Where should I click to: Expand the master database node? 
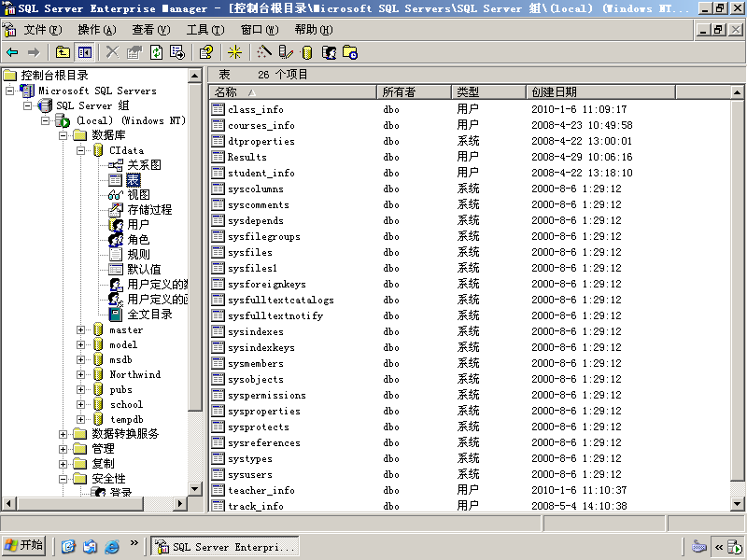click(80, 329)
